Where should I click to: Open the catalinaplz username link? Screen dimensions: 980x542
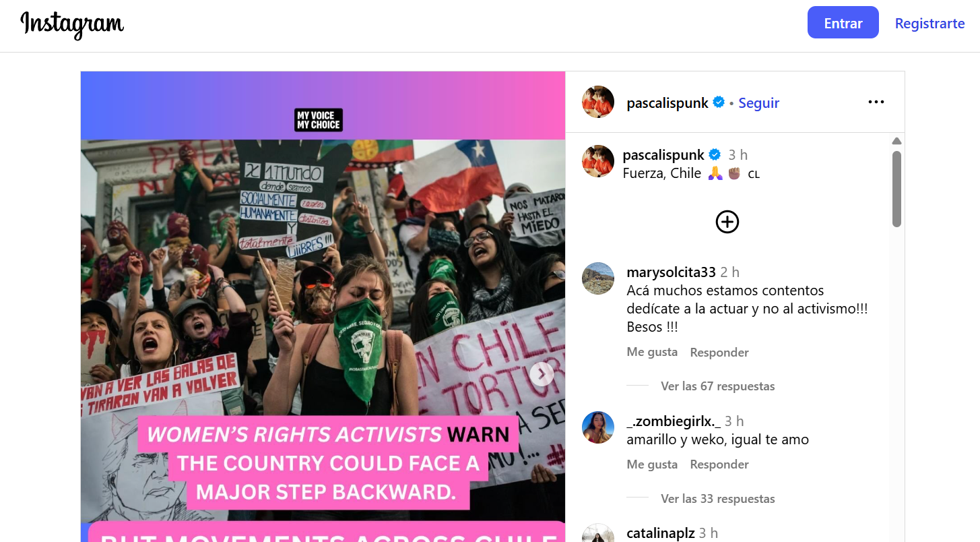point(661,533)
